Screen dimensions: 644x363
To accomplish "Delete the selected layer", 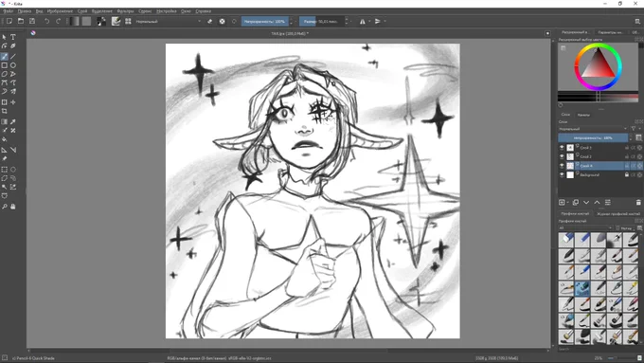I will coord(638,203).
